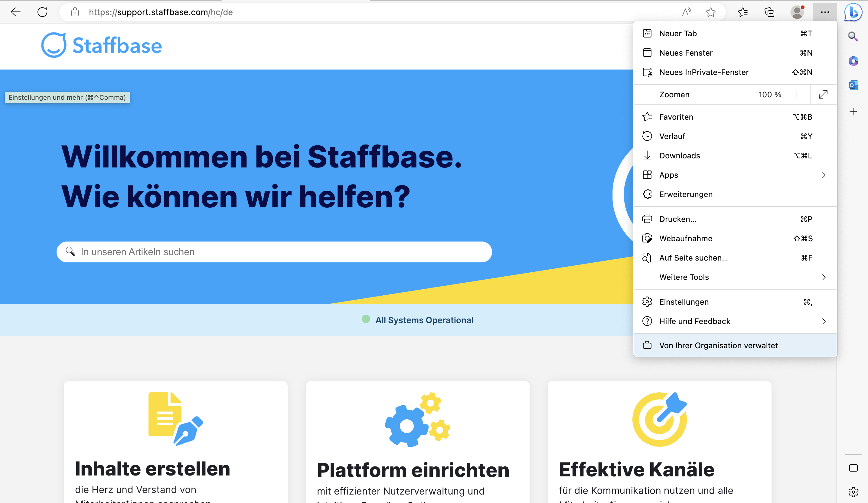Image resolution: width=868 pixels, height=503 pixels.
Task: Enter full screen via zoom expand arrow
Action: point(823,94)
